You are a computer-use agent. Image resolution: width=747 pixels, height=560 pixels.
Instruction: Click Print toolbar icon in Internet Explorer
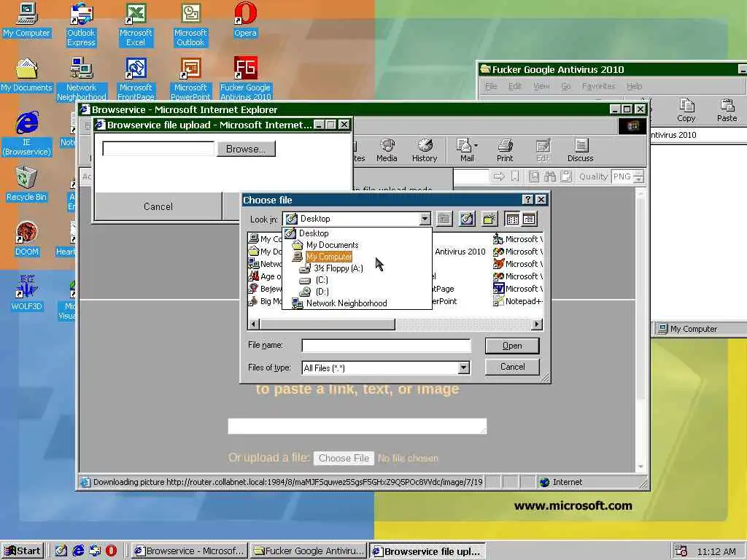click(505, 150)
